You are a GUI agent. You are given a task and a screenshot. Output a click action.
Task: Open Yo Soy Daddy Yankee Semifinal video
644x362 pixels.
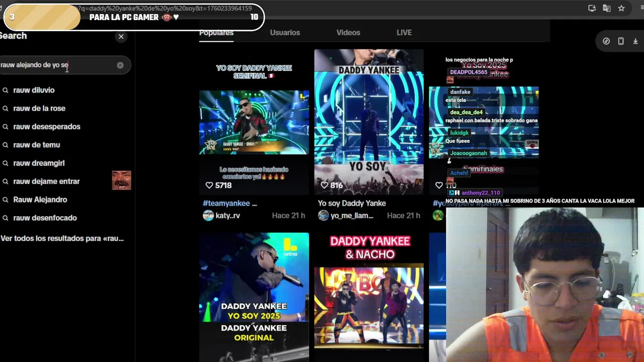coord(254,122)
